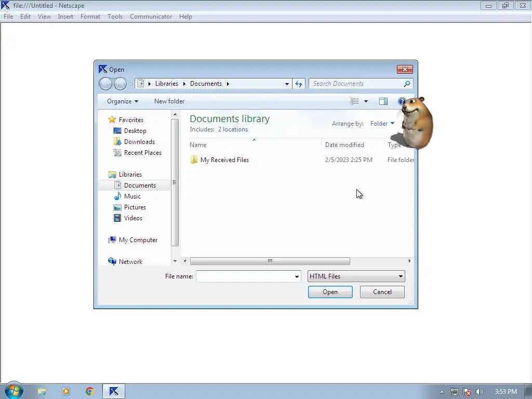
Task: Click the File name input field
Action: [244, 276]
